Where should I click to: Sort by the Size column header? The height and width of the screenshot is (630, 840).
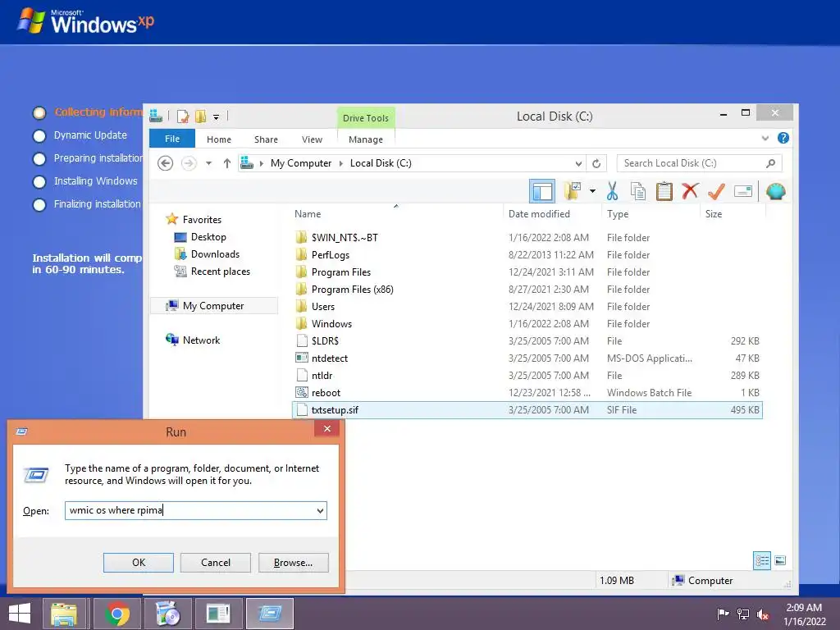714,214
